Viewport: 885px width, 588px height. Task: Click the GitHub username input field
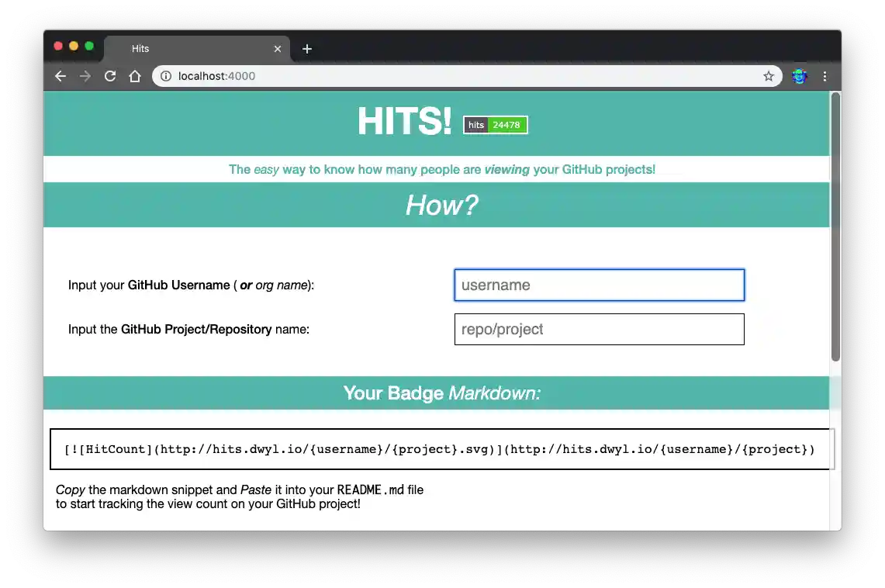coord(599,285)
